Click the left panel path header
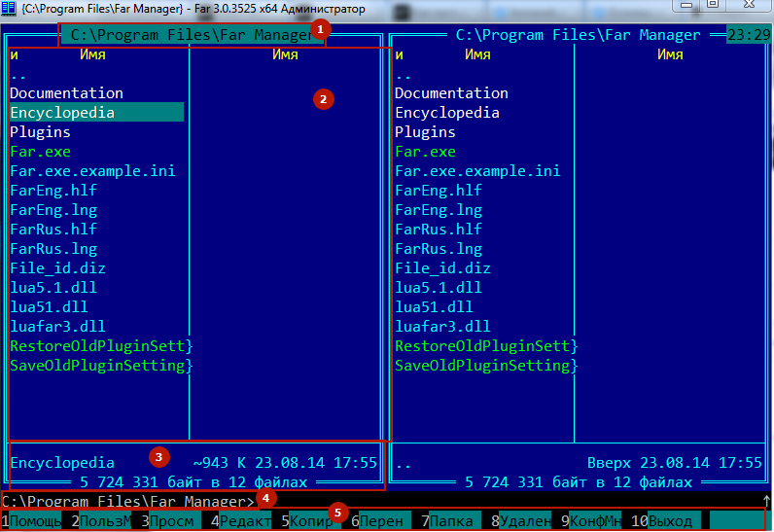This screenshot has width=774, height=532. pos(192,35)
